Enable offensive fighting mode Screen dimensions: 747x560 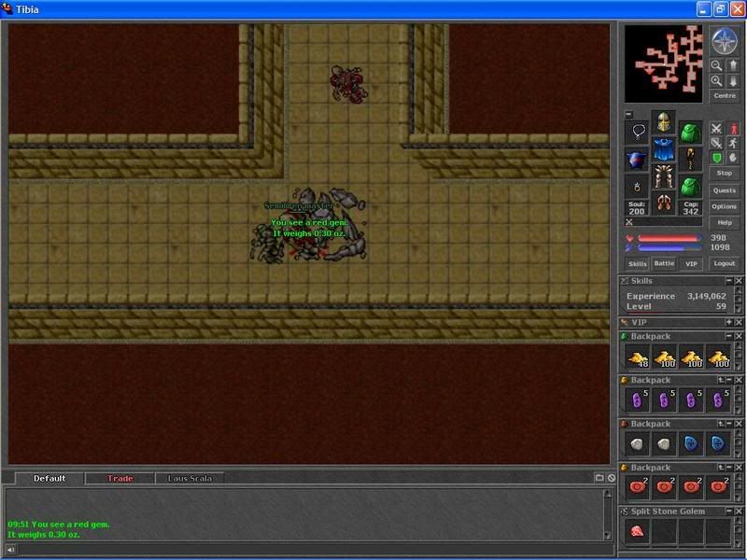(x=716, y=128)
